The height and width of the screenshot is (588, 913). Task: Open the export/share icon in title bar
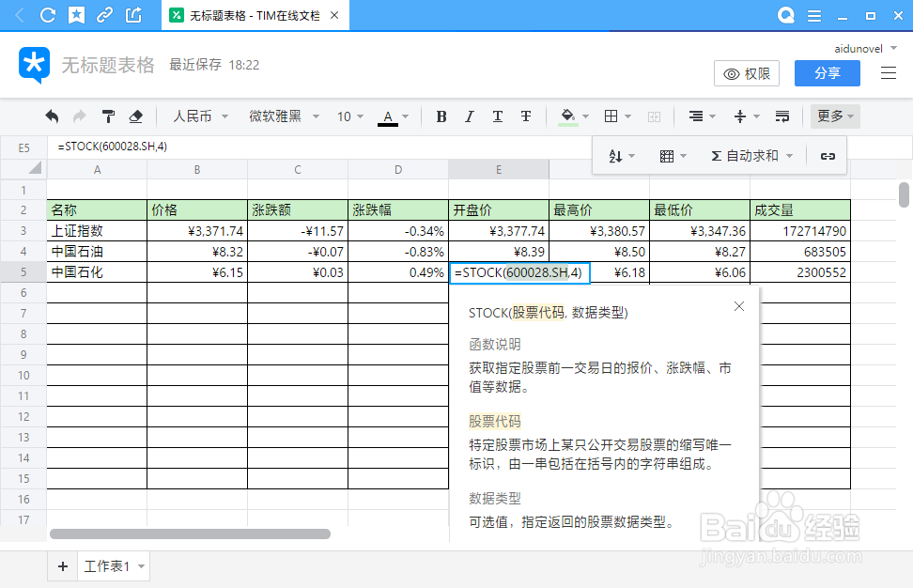pyautogui.click(x=133, y=15)
